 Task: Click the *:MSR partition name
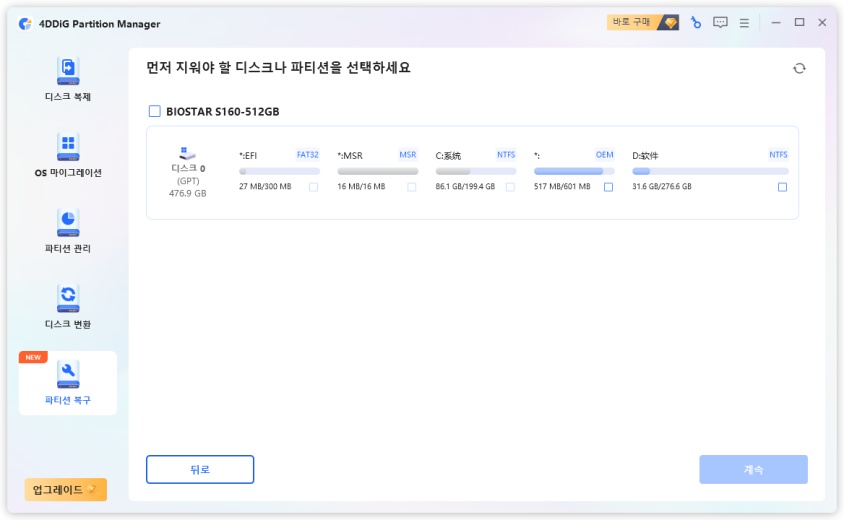click(350, 156)
